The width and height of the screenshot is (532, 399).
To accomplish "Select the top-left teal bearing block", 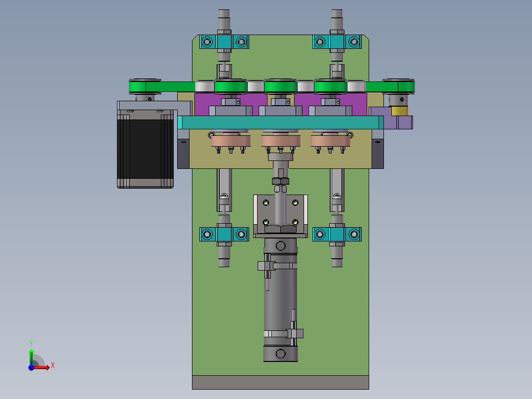I will [224, 42].
